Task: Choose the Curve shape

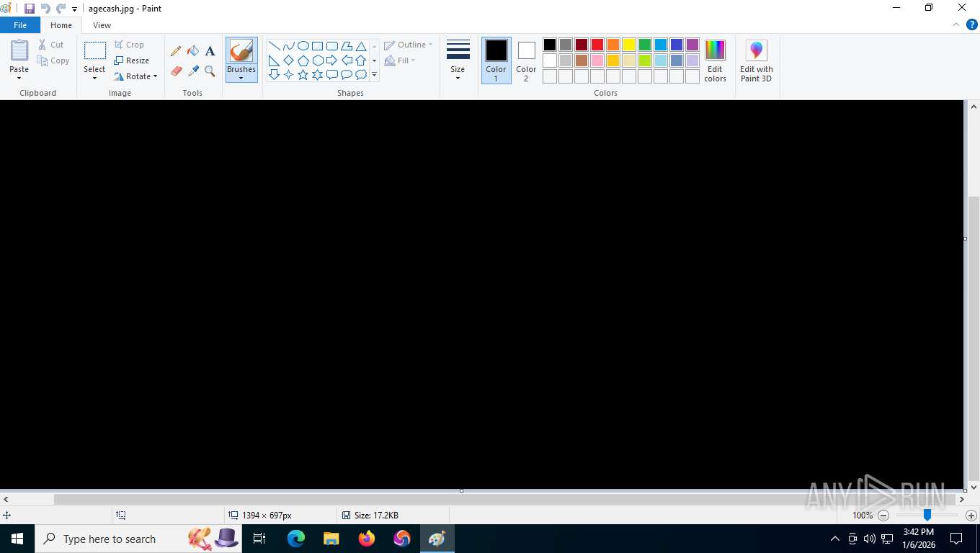Action: coord(288,45)
